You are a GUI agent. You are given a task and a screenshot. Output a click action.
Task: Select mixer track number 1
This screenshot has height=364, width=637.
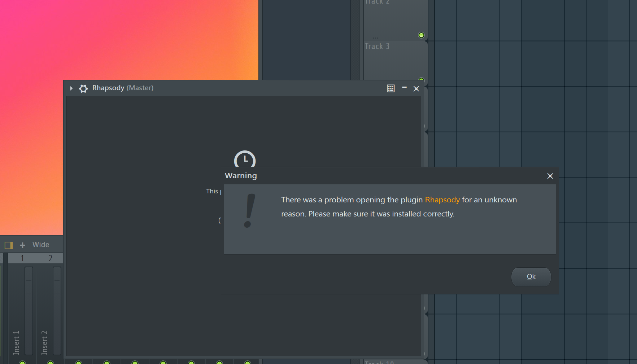[22, 258]
